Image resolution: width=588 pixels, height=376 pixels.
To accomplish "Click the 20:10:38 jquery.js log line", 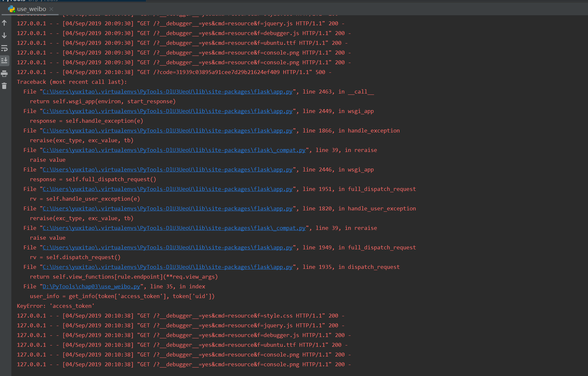I will pos(180,325).
